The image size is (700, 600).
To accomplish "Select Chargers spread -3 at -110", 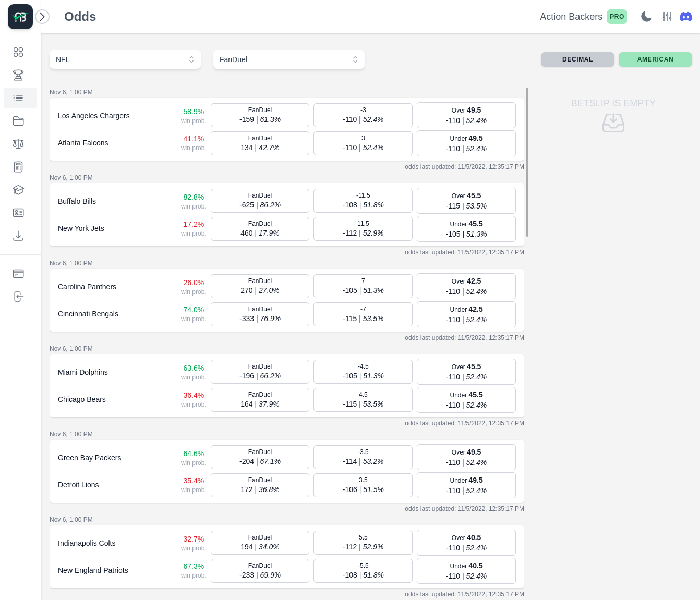I will click(x=363, y=115).
